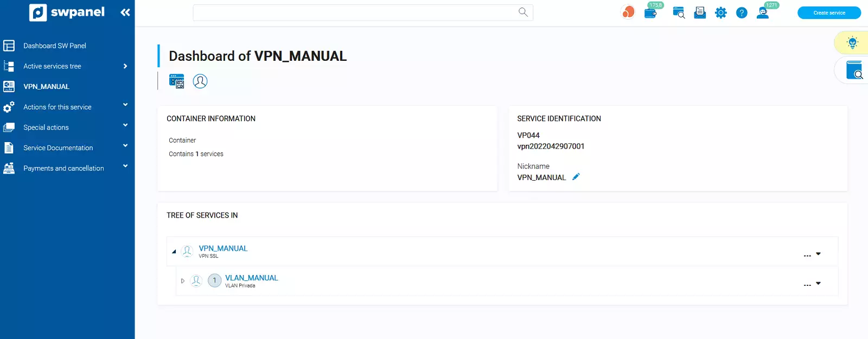
Task: Click the user profile icon under the title
Action: pos(200,81)
